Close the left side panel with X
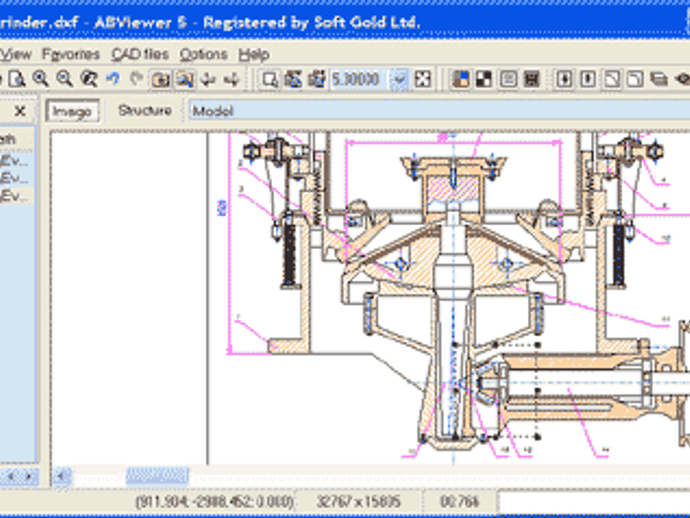This screenshot has width=690, height=518. [x=20, y=111]
